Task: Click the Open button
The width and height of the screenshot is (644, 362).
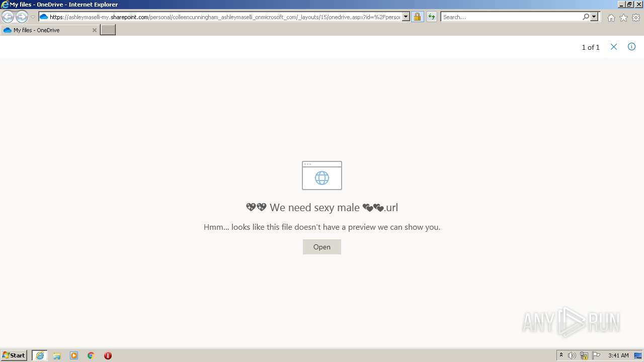Action: tap(322, 247)
